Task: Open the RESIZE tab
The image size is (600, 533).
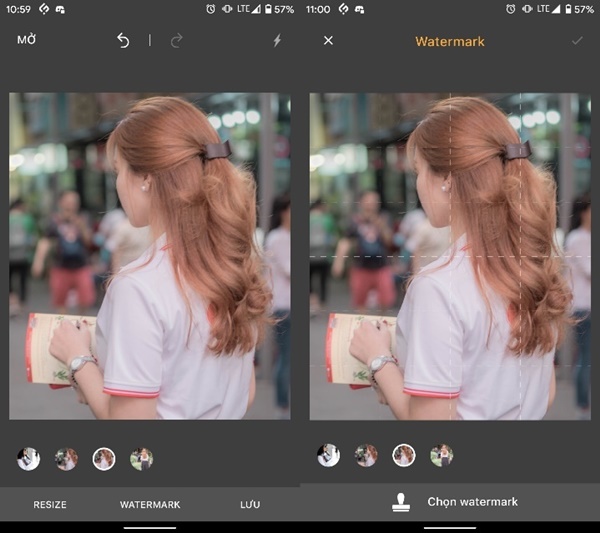Action: (50, 505)
